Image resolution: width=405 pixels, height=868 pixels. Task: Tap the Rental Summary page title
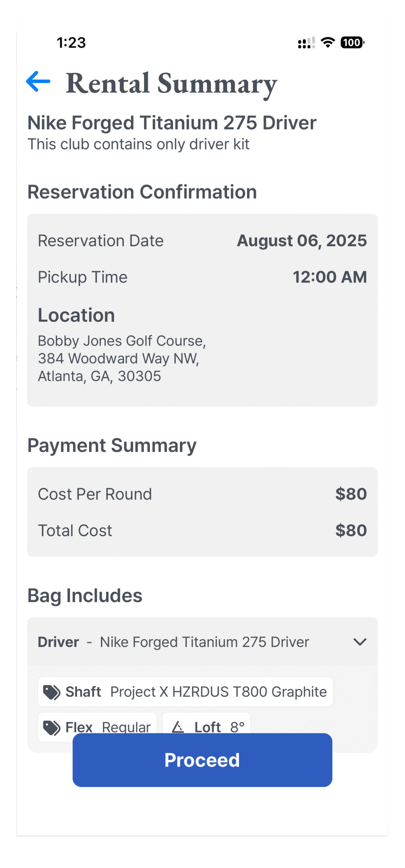point(171,83)
